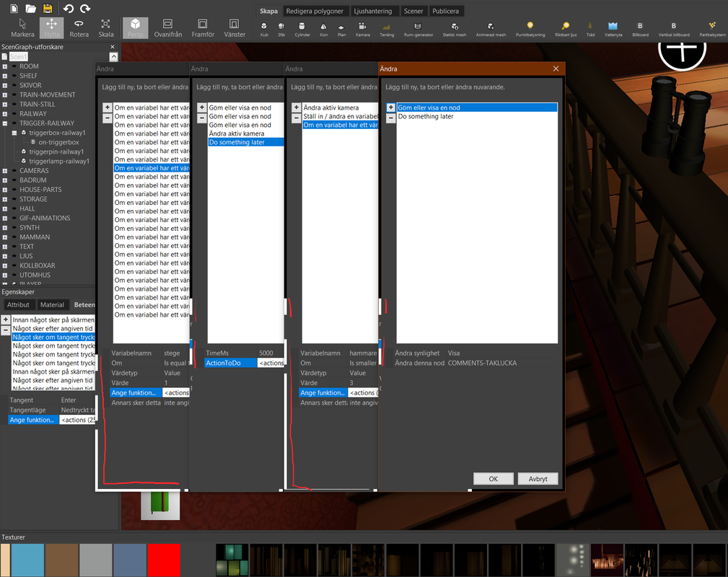The height and width of the screenshot is (577, 728).
Task: Select the Markera tool
Action: tap(22, 28)
